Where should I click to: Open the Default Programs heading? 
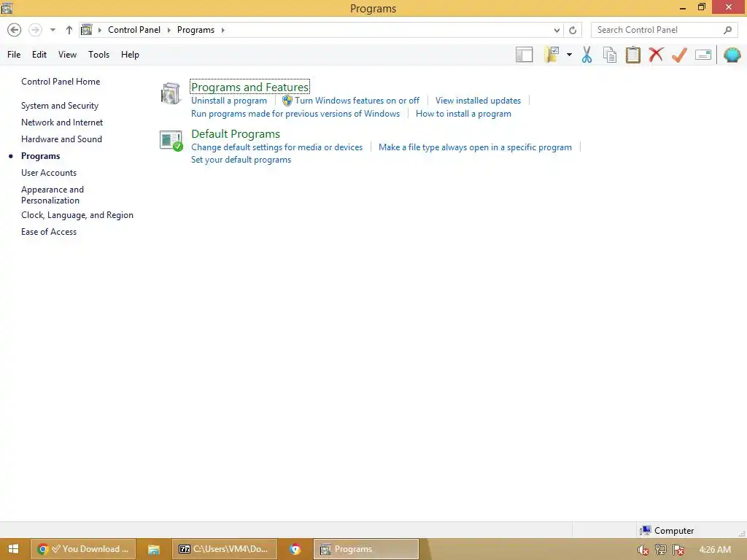tap(236, 134)
